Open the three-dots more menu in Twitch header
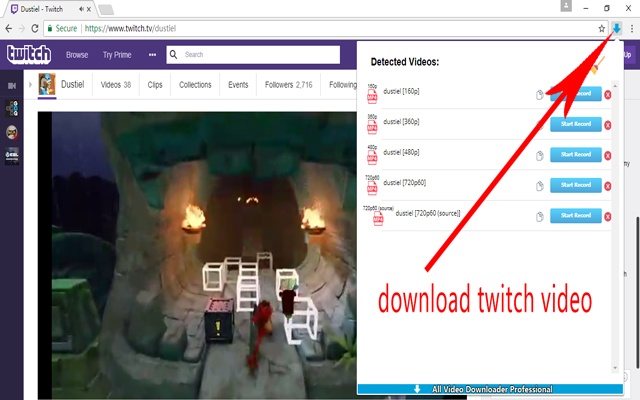 (152, 55)
